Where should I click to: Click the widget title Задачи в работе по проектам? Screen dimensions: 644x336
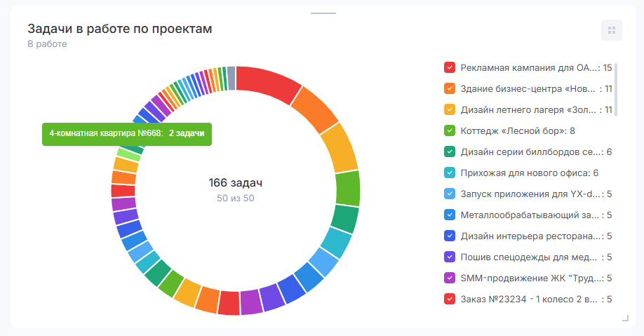coord(119,29)
